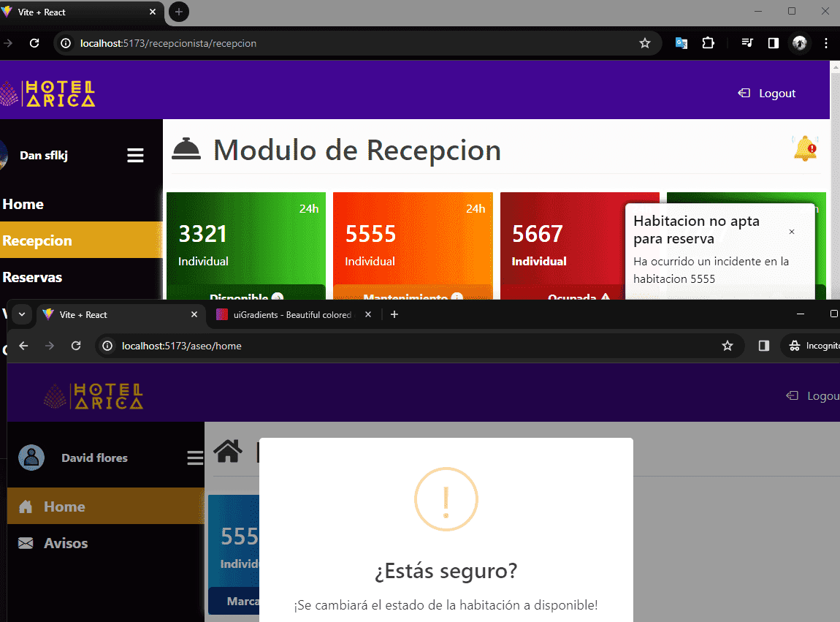The width and height of the screenshot is (840, 622).
Task: Open the Chrome extensions puzzle icon
Action: coord(708,43)
